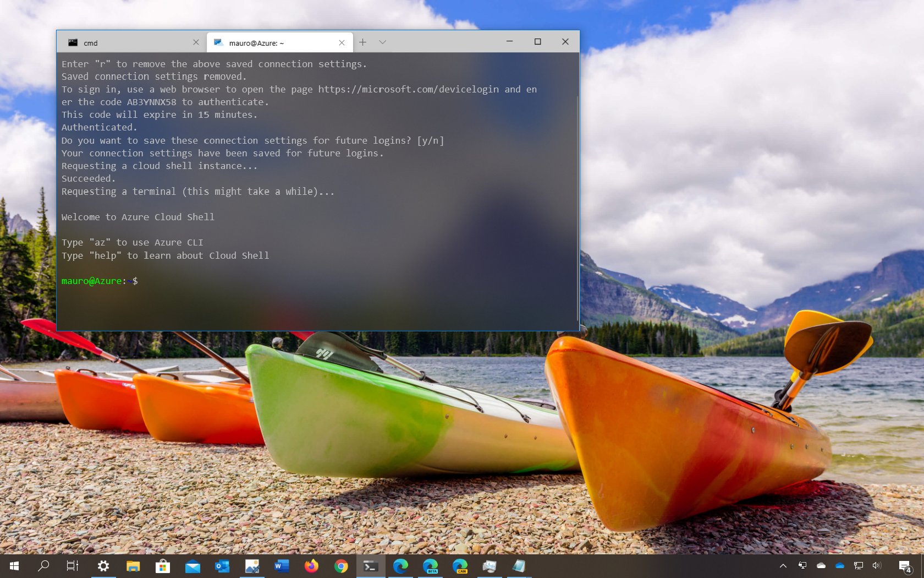Expand hidden icons in the system tray
The width and height of the screenshot is (924, 578).
pos(783,566)
